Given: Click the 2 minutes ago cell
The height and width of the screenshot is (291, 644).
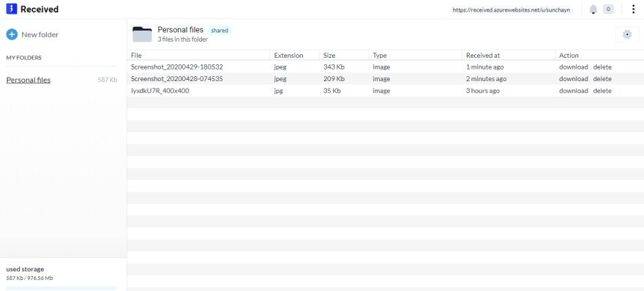Looking at the screenshot, I should [486, 79].
